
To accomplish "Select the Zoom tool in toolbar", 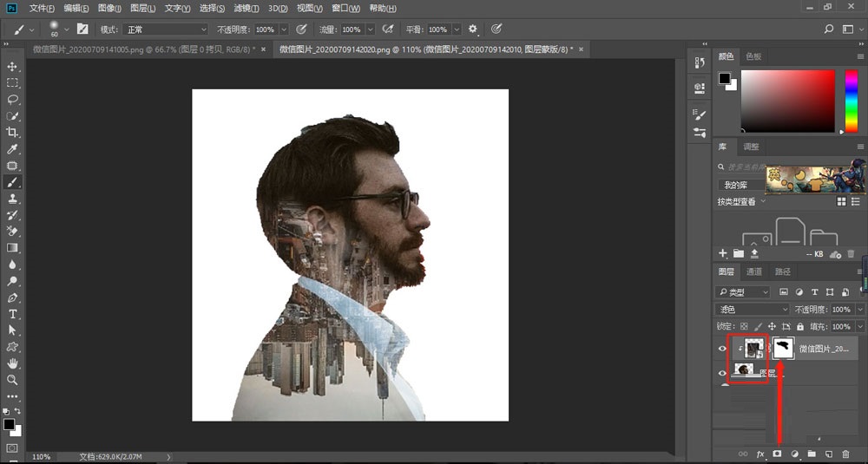I will coord(12,380).
